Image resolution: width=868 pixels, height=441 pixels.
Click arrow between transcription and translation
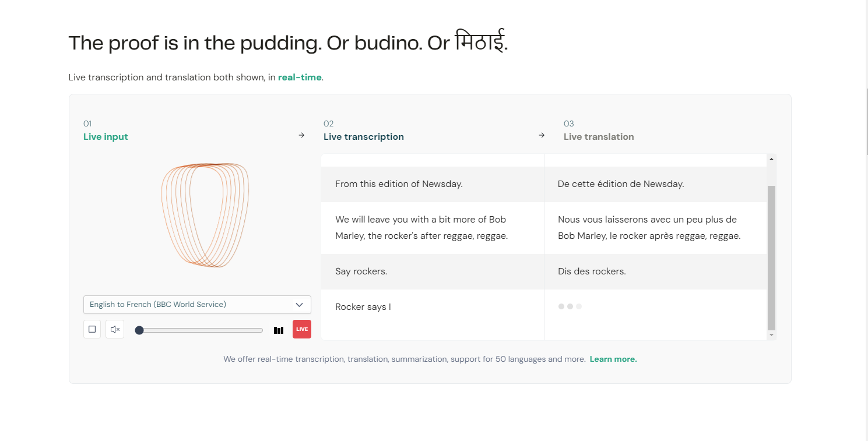542,135
